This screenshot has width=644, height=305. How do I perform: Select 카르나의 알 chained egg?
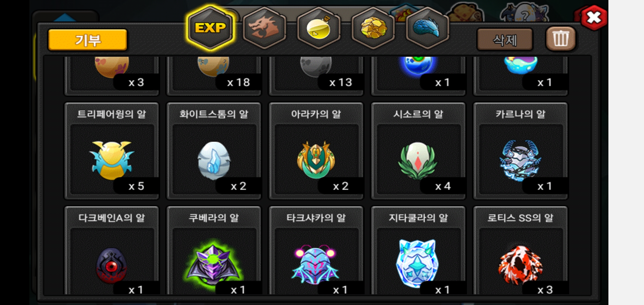pyautogui.click(x=521, y=151)
